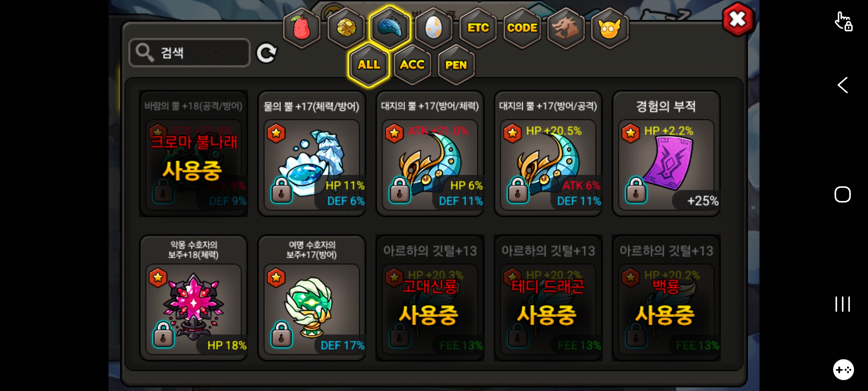The width and height of the screenshot is (868, 391).
Task: Click the refresh arrow next to search
Action: [x=267, y=53]
